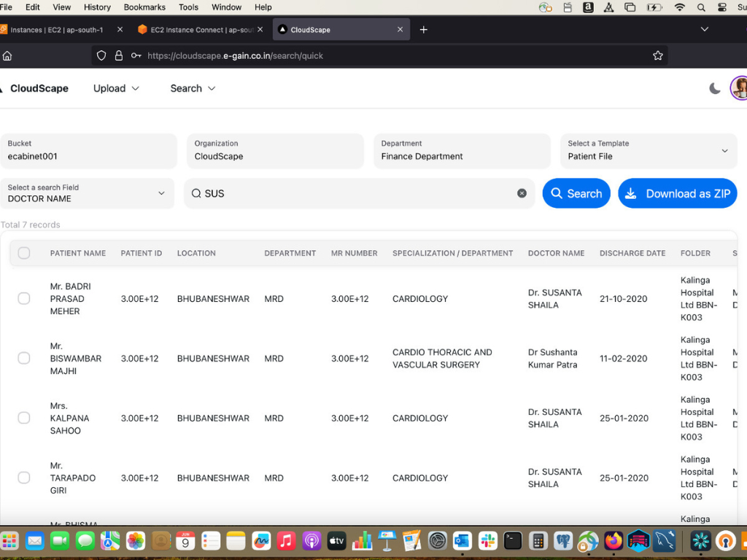
Task: Open the tracking protection shield icon
Action: click(101, 55)
